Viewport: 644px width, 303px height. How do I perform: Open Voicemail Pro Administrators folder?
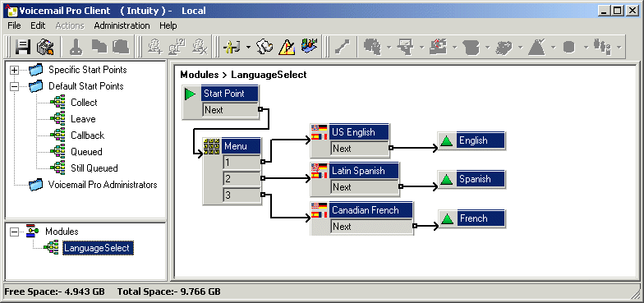103,185
